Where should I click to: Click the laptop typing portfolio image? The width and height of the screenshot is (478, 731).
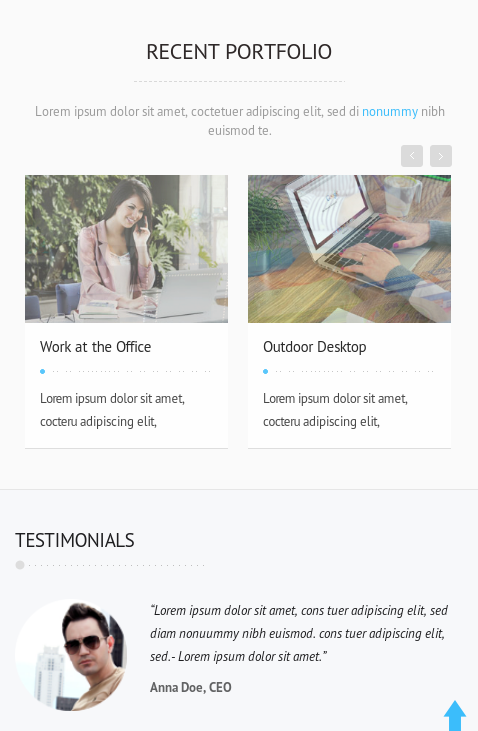tap(349, 249)
